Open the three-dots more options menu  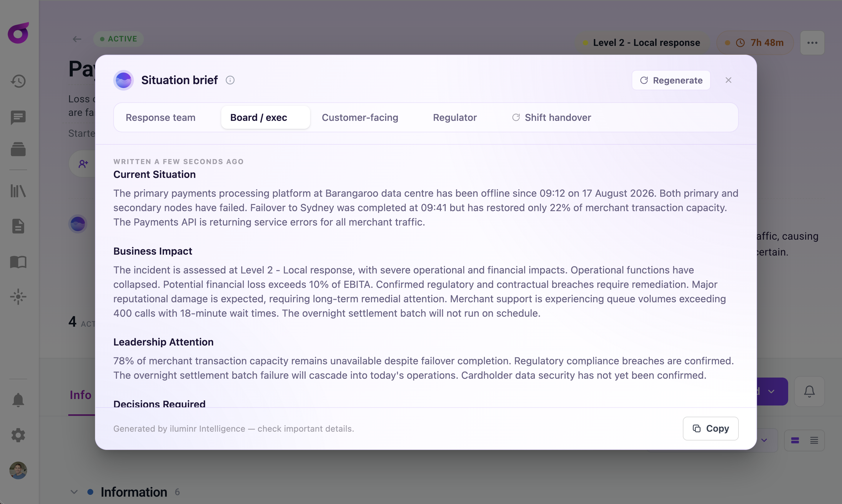pos(812,43)
